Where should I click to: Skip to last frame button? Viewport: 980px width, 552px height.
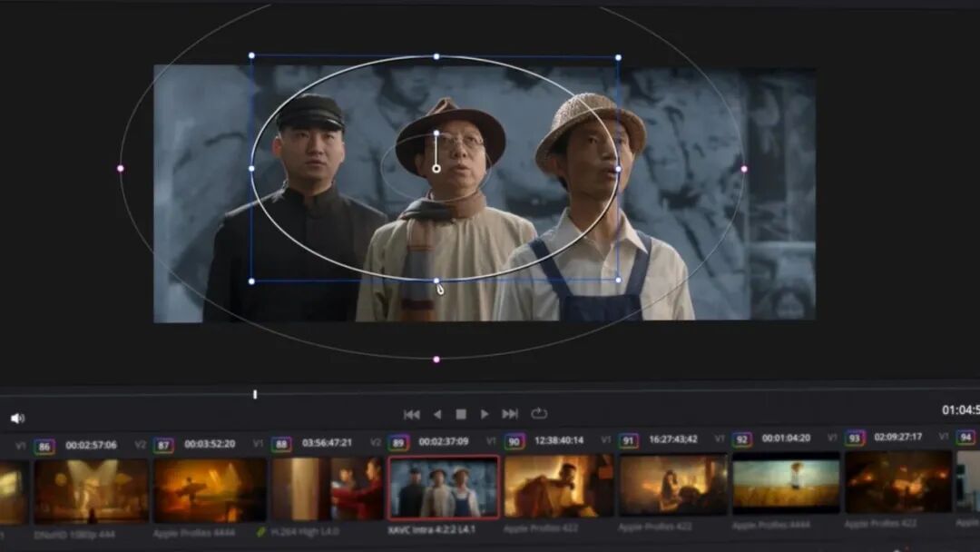pos(510,414)
